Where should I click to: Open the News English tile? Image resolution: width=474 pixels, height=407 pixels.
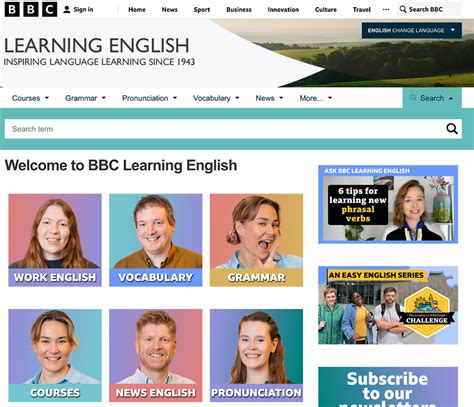pyautogui.click(x=156, y=355)
